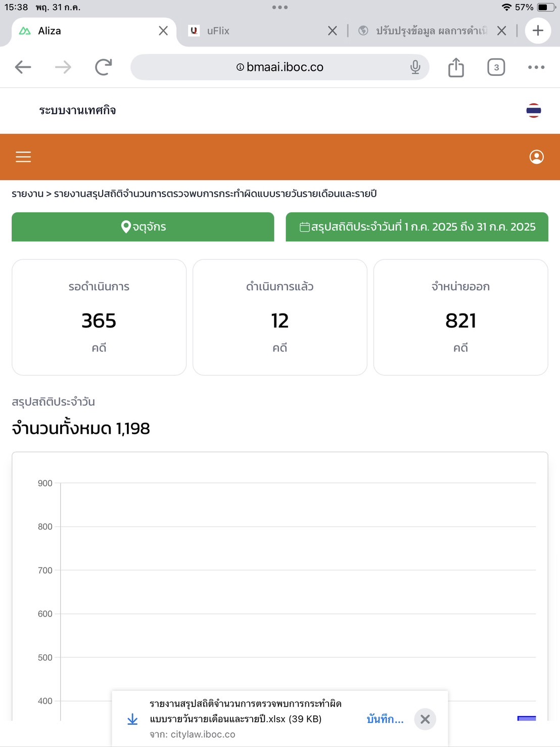Close the Aliza tab
Viewport: 560px width, 747px height.
[x=163, y=31]
